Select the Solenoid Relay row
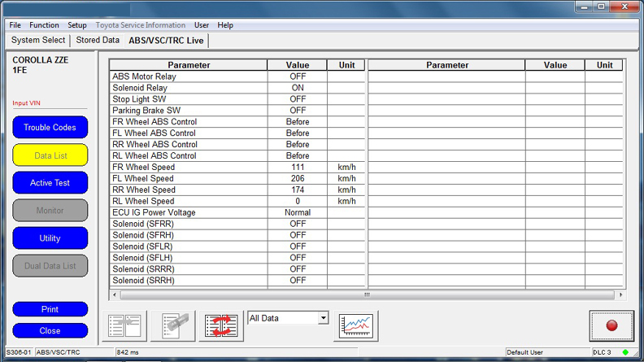Screen dimensions: 644x362 coord(237,88)
